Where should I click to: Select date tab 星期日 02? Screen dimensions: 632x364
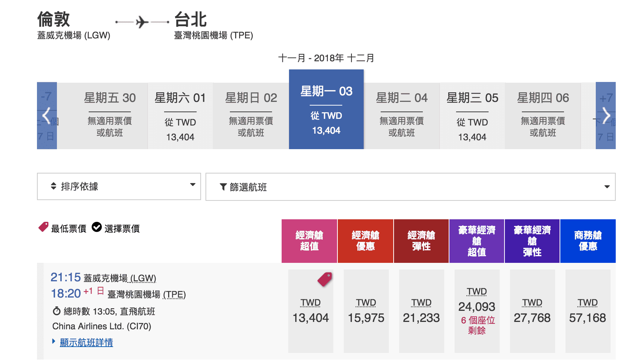pyautogui.click(x=251, y=116)
